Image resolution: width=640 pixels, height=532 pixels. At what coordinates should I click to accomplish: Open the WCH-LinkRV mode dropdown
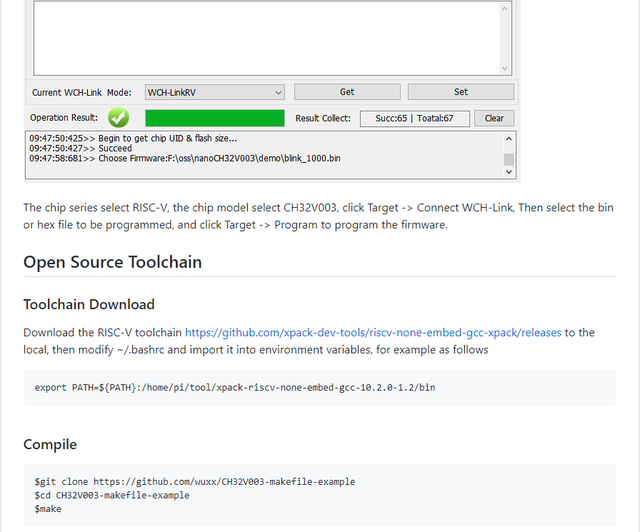215,92
